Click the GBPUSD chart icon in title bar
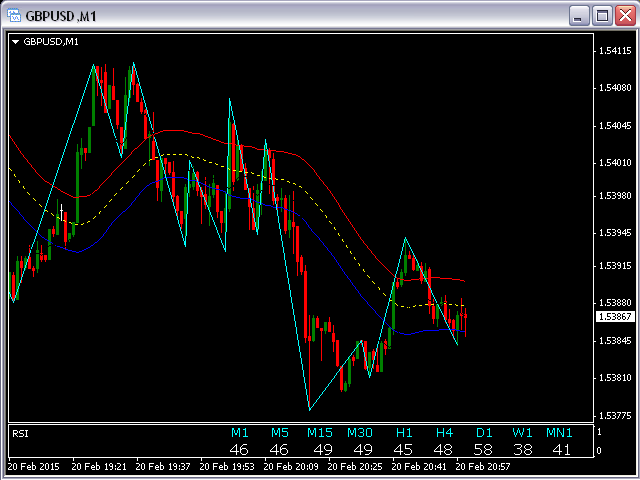Screen dimensions: 640x480 pyautogui.click(x=14, y=15)
